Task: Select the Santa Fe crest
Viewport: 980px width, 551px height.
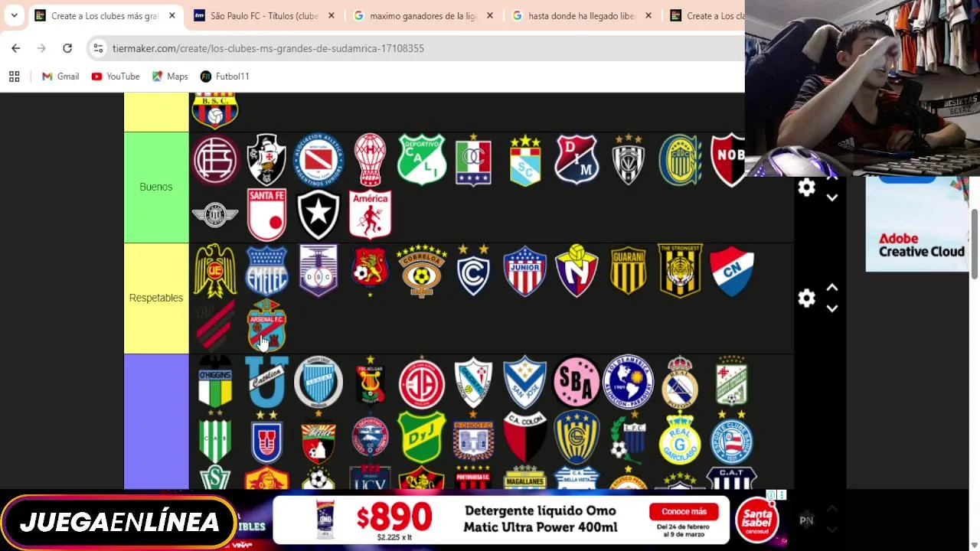Action: click(266, 215)
